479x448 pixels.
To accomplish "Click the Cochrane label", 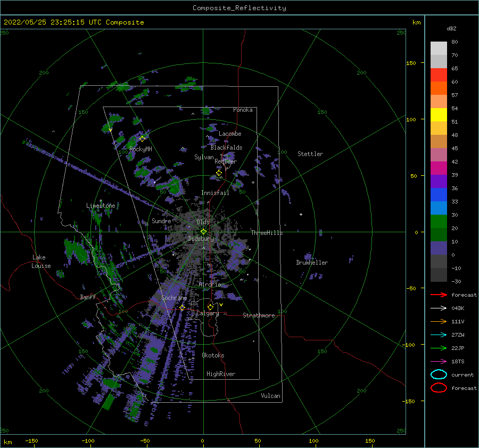I will coord(174,298).
